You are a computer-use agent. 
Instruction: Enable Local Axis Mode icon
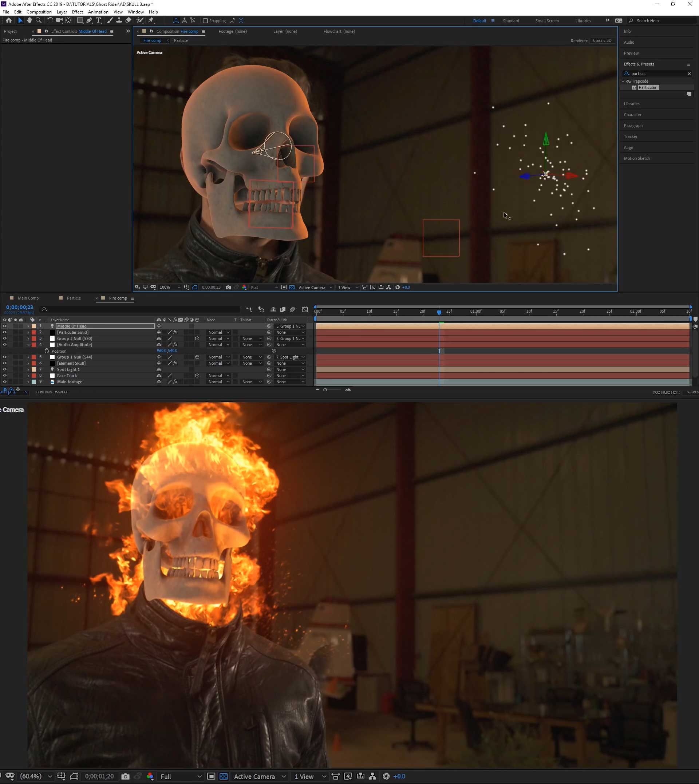[x=175, y=20]
